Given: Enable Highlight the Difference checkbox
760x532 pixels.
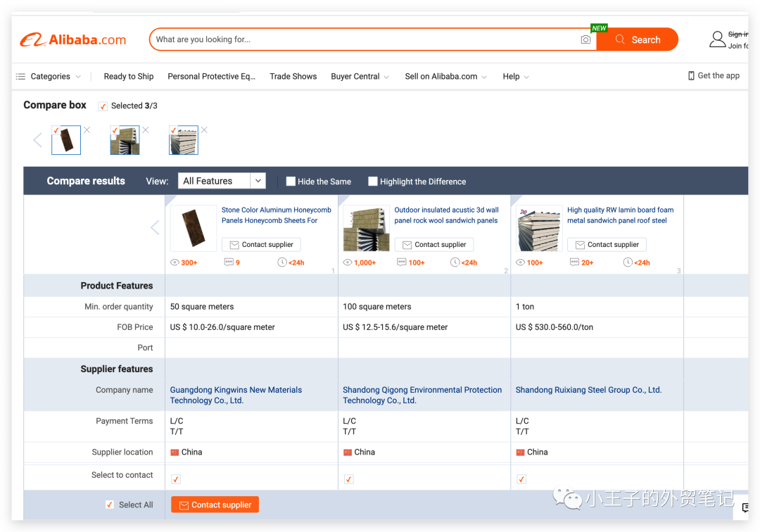Looking at the screenshot, I should coord(373,182).
